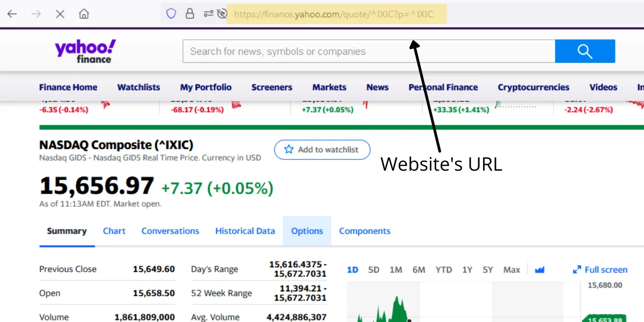Screen dimensions: 644x322
Task: Click the Full screen link
Action: click(605, 270)
